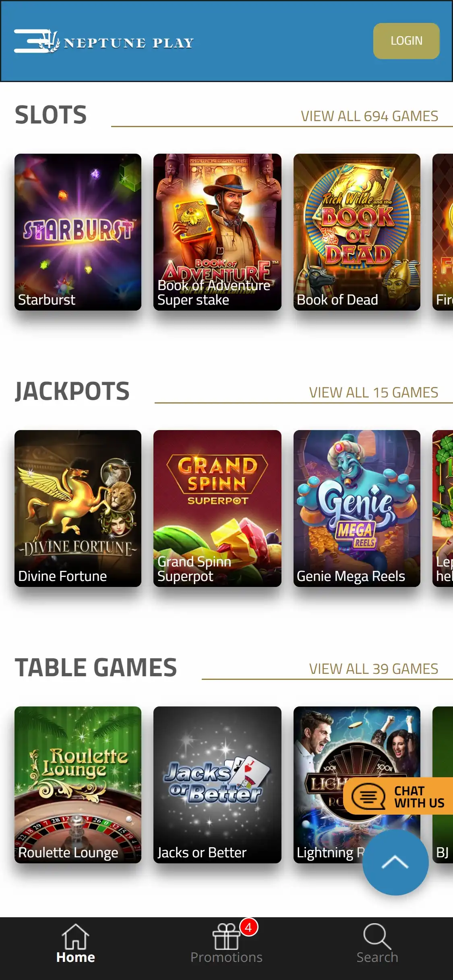
Task: Open the Chat With Us bubble
Action: pyautogui.click(x=398, y=796)
